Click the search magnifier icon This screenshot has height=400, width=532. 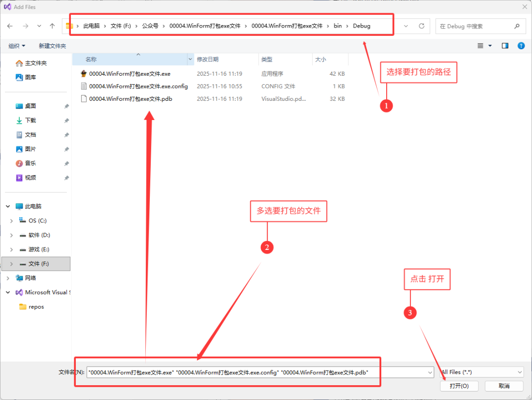(517, 26)
